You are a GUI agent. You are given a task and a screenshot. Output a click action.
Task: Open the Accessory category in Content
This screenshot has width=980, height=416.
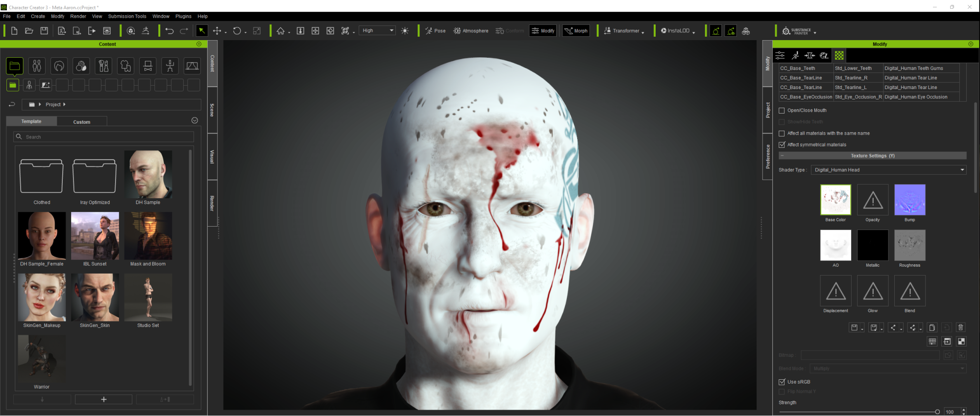click(147, 66)
